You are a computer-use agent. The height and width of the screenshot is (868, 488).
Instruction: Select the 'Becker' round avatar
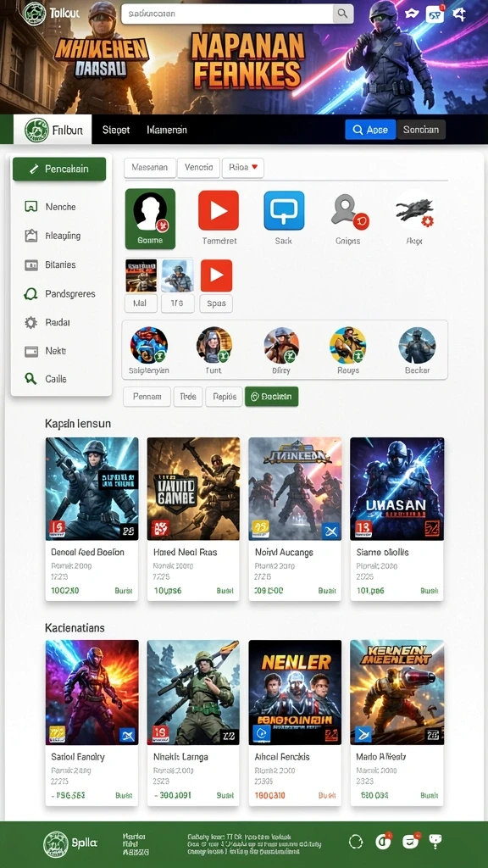pyautogui.click(x=417, y=346)
